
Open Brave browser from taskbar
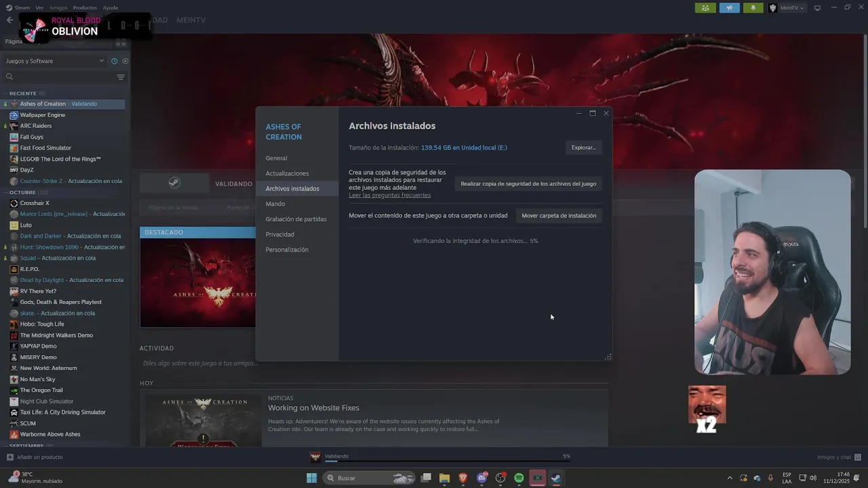tap(463, 478)
